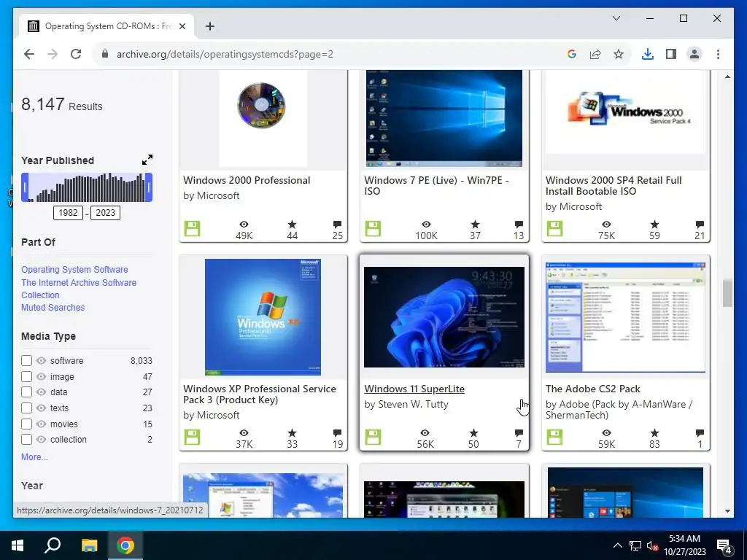
Task: Toggle Chrome side panel
Action: (x=671, y=54)
